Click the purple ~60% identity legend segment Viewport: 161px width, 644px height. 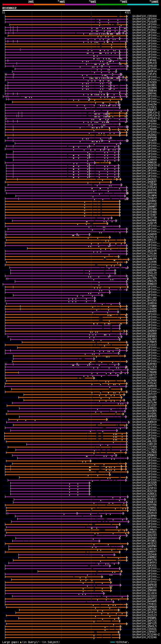[x=80, y=5]
